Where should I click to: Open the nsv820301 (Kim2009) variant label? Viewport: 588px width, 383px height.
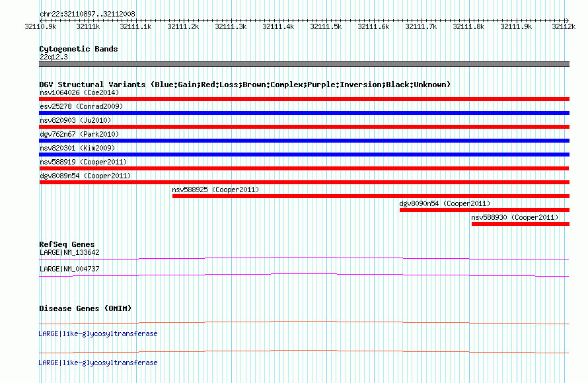[77, 148]
